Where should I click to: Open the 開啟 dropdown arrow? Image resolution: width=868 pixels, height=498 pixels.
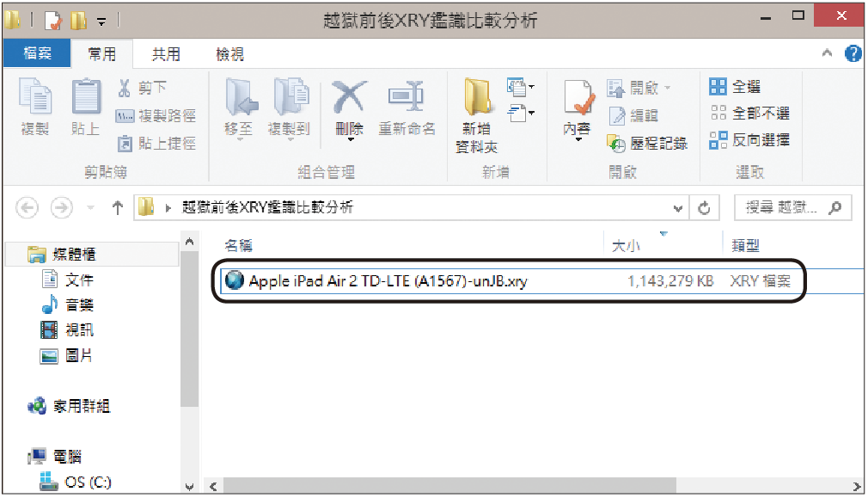668,88
